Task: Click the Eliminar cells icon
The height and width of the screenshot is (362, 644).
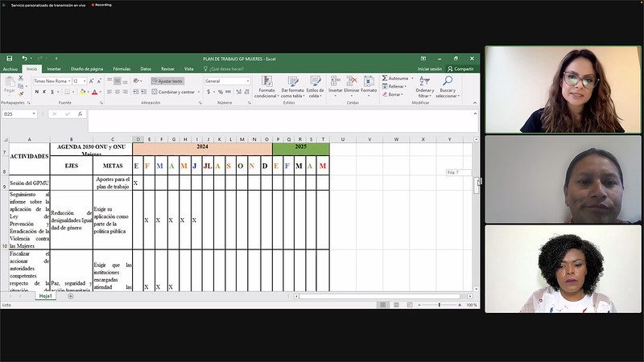Action: pyautogui.click(x=352, y=82)
